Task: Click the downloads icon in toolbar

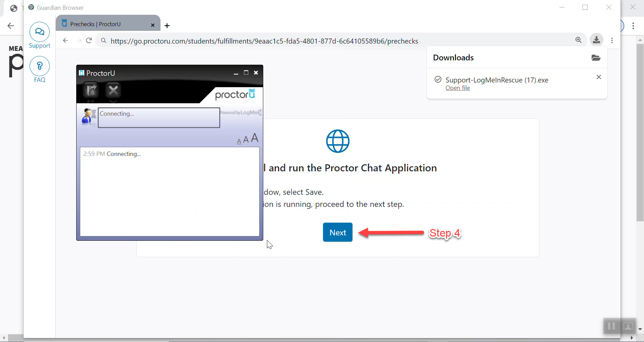Action: [596, 40]
